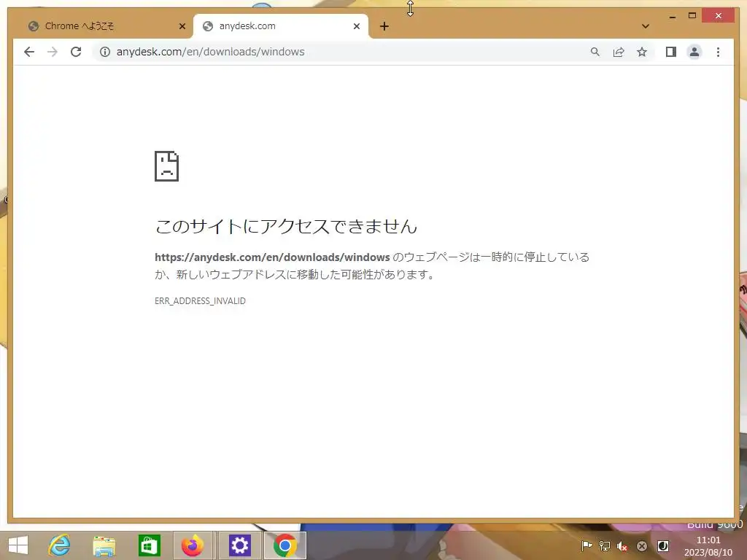This screenshot has height=560, width=747.
Task: Select the anydesk.com tab
Action: [x=281, y=26]
